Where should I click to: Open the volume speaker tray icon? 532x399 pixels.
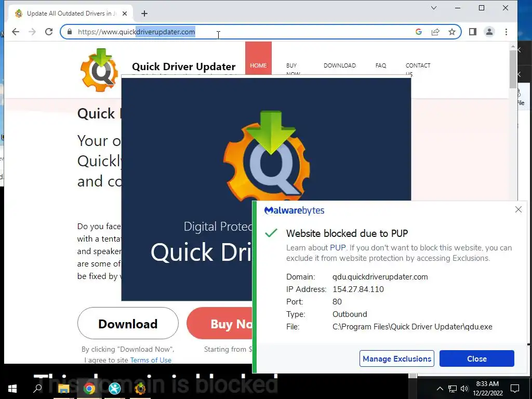coord(464,389)
